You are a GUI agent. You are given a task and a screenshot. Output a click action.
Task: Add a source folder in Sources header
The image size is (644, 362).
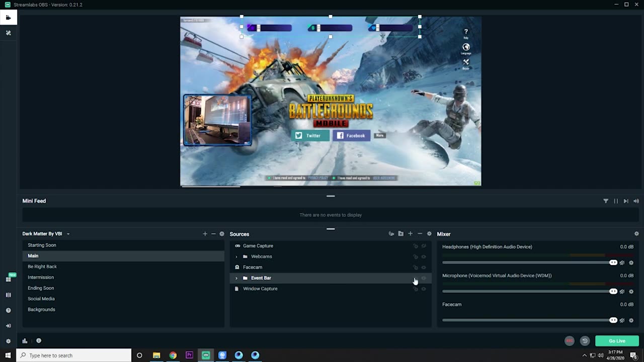(400, 234)
